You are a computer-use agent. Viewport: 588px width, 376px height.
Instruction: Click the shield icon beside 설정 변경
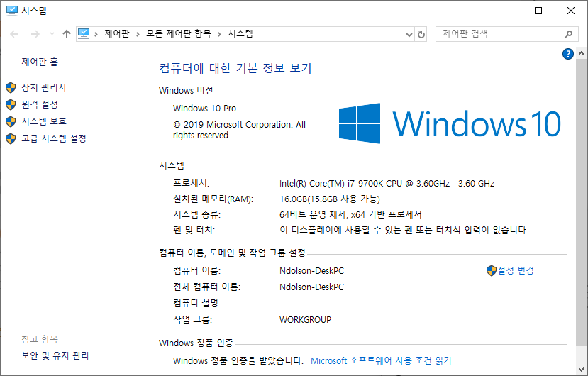492,270
